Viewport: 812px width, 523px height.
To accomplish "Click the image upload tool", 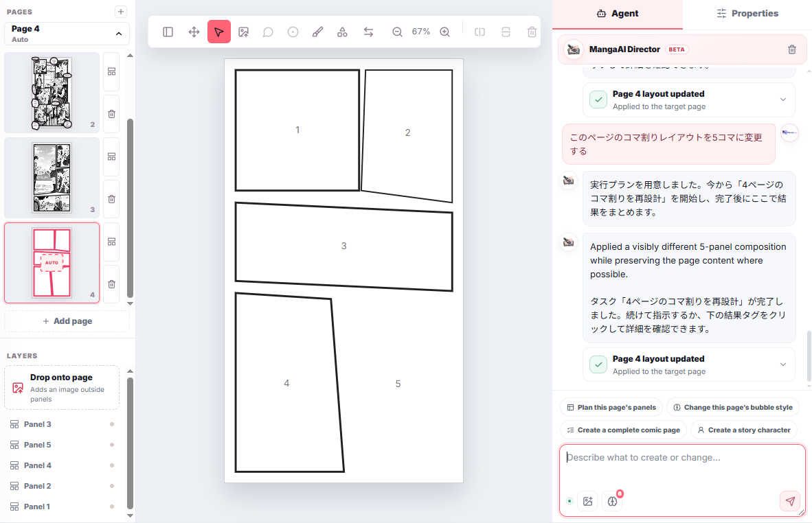I will tap(243, 32).
